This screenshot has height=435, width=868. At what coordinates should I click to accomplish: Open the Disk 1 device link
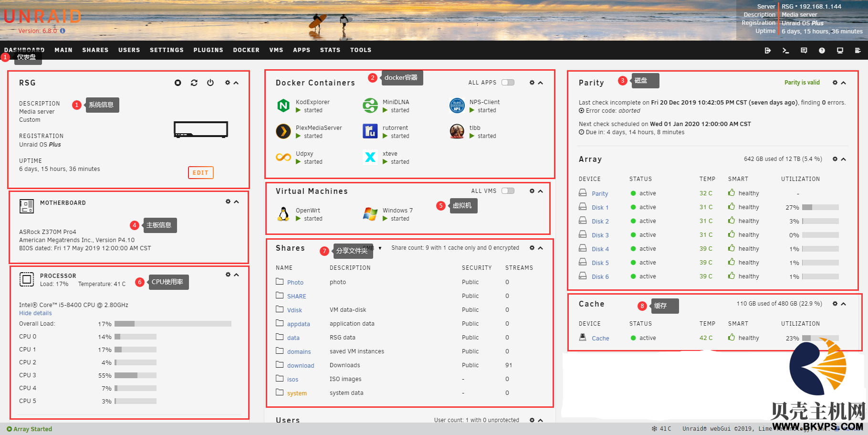click(600, 208)
